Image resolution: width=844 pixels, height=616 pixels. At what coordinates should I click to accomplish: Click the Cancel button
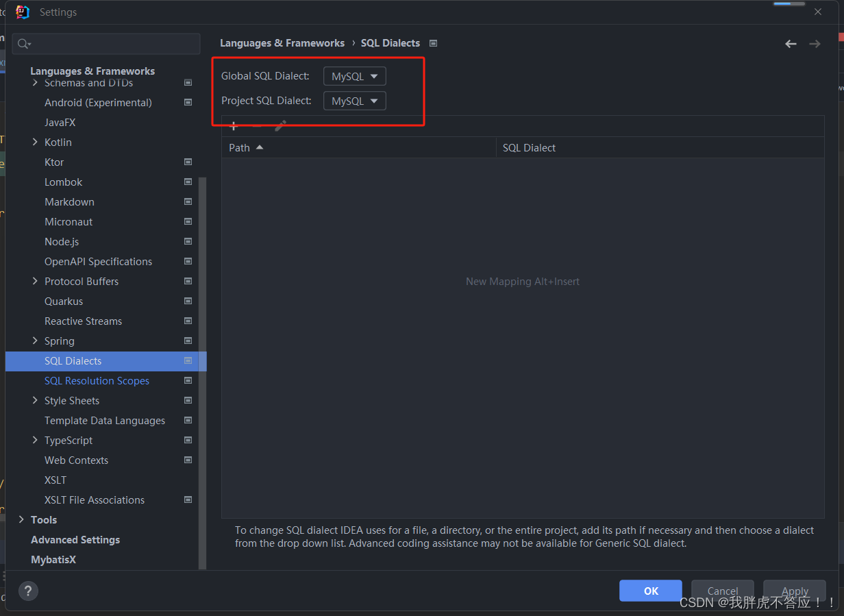point(723,591)
